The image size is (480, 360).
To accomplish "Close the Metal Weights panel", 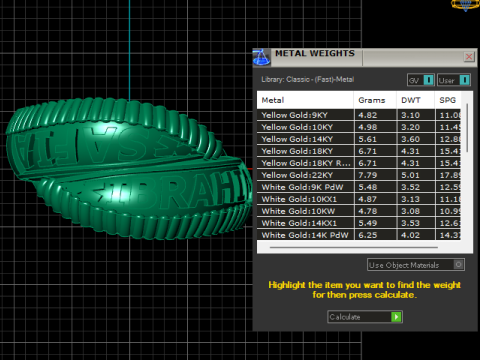I will (469, 57).
